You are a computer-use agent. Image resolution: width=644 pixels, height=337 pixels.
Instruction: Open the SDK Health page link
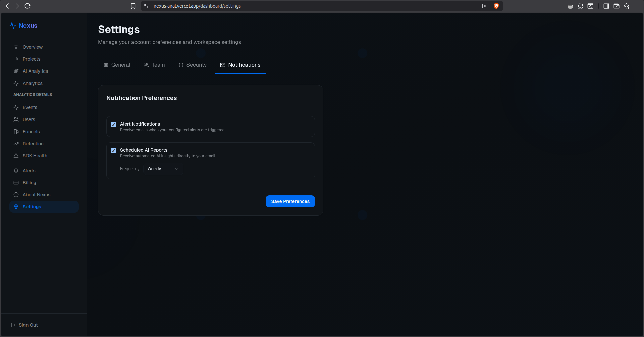coord(44,156)
